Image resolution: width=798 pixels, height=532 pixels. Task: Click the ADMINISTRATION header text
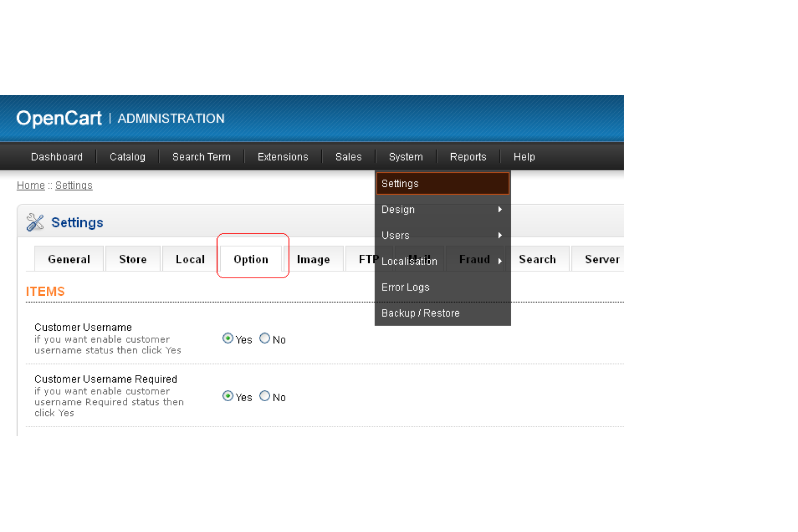point(171,118)
